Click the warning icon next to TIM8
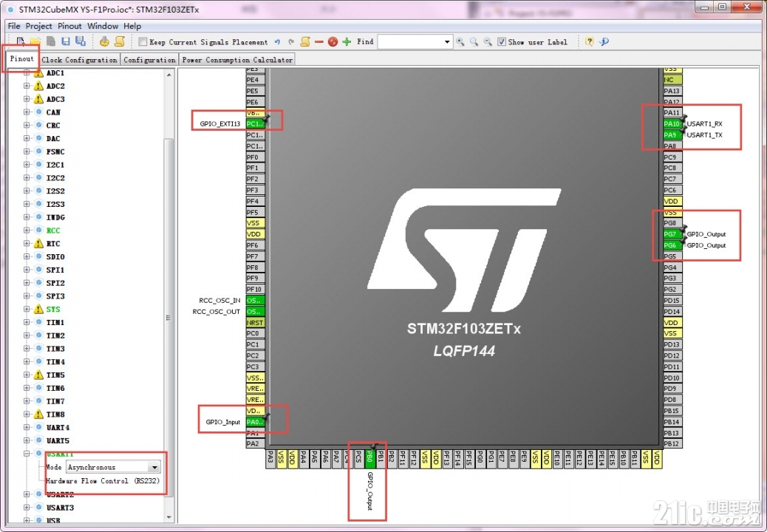Screen dimensions: 767x532 [x=38, y=415]
